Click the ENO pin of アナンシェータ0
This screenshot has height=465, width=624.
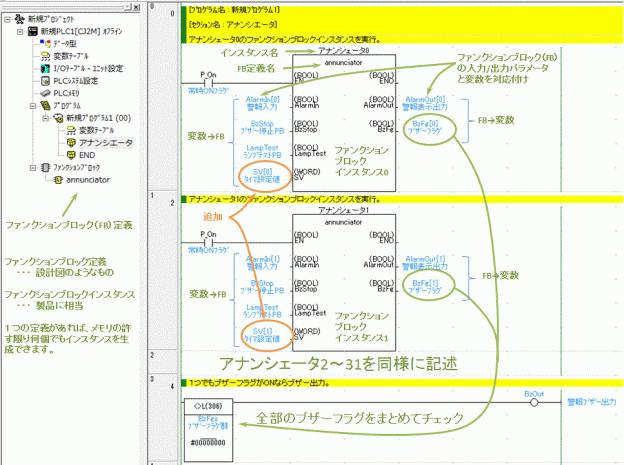(383, 78)
